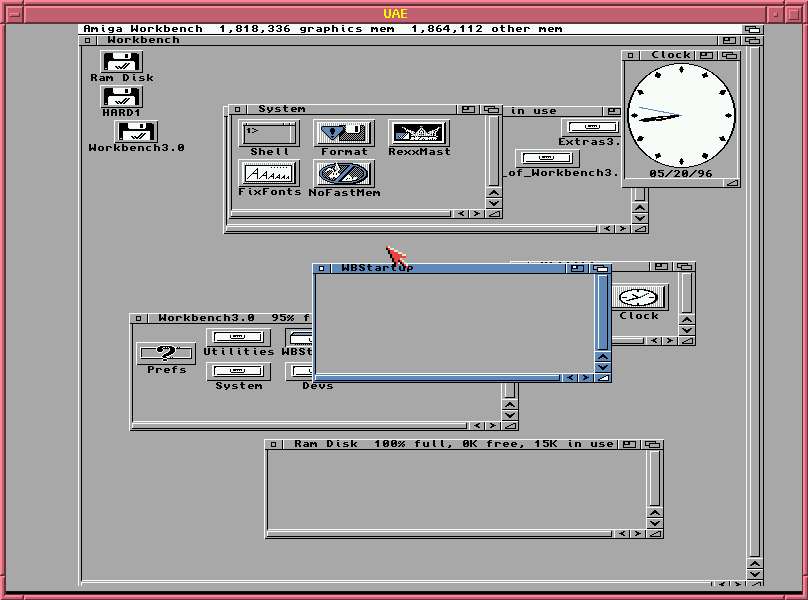Viewport: 808px width, 600px height.
Task: Click the WBStartup window title
Action: tap(377, 268)
